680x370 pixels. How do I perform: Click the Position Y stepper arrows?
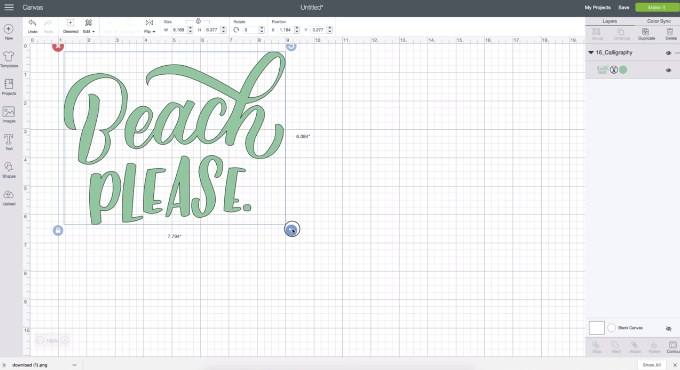330,30
